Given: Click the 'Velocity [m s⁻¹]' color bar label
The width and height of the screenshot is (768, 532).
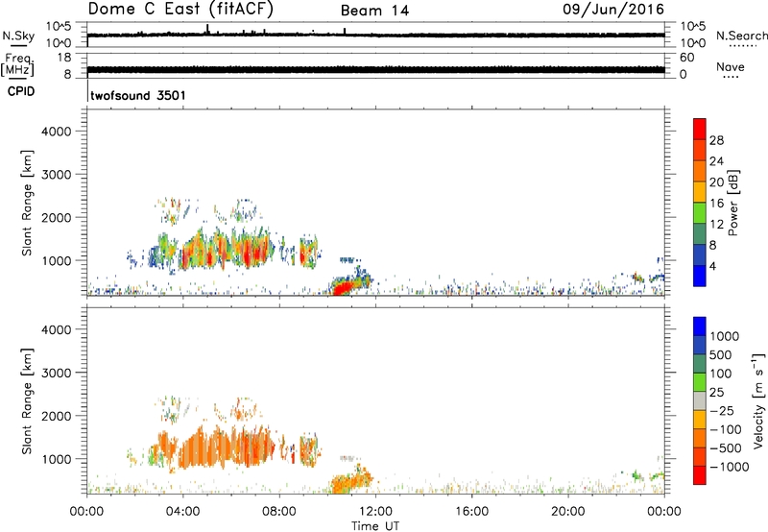Looking at the screenshot, I should coord(758,400).
